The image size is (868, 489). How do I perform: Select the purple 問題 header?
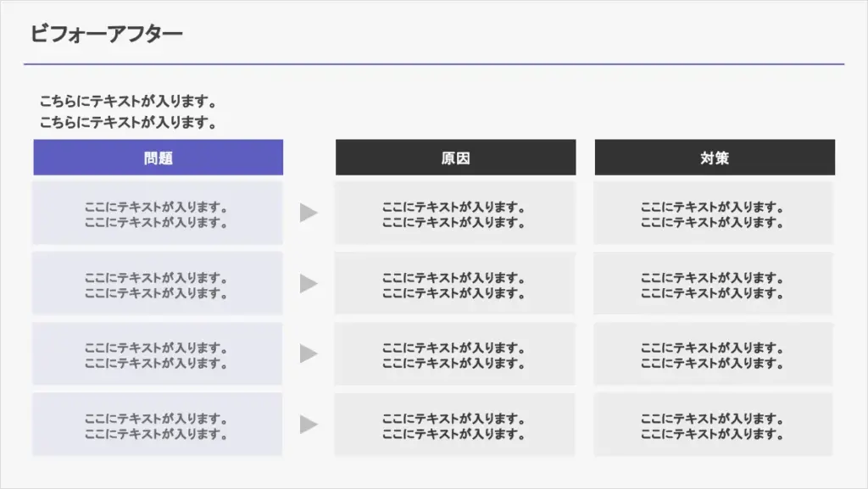[159, 158]
